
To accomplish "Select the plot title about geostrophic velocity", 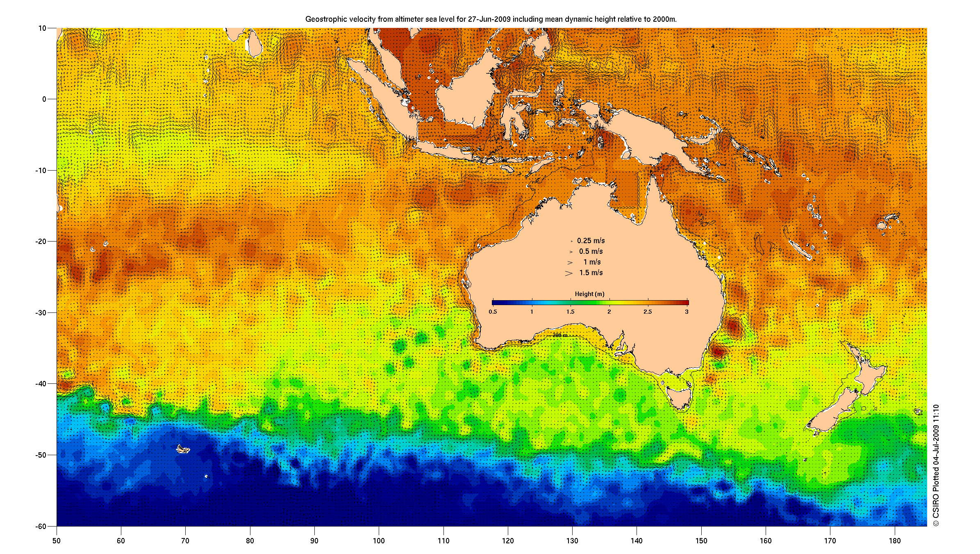I will [491, 19].
